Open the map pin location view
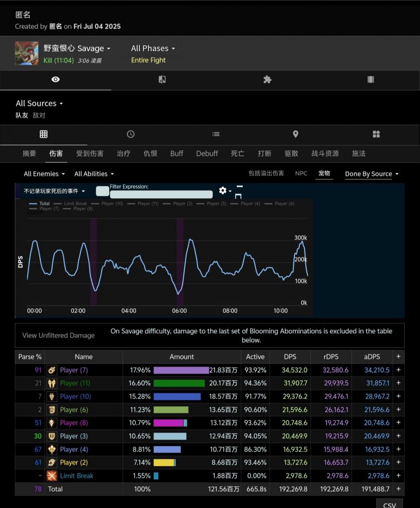 (x=295, y=133)
